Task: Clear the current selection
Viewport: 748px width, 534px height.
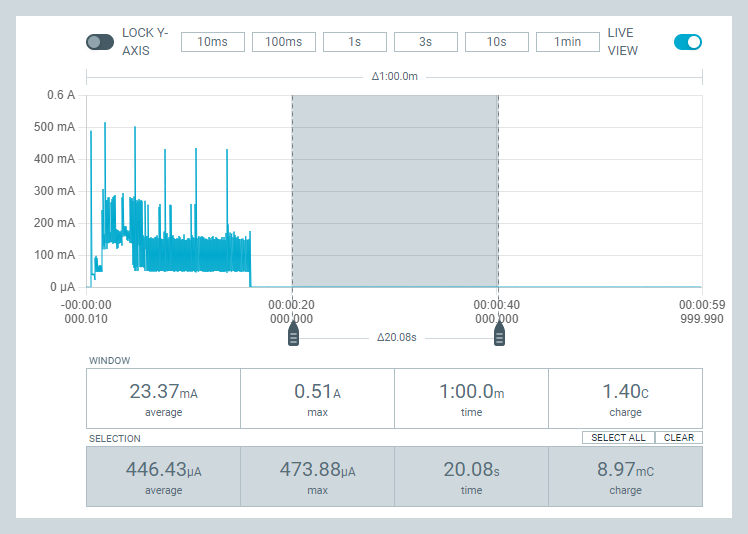Action: (x=679, y=438)
